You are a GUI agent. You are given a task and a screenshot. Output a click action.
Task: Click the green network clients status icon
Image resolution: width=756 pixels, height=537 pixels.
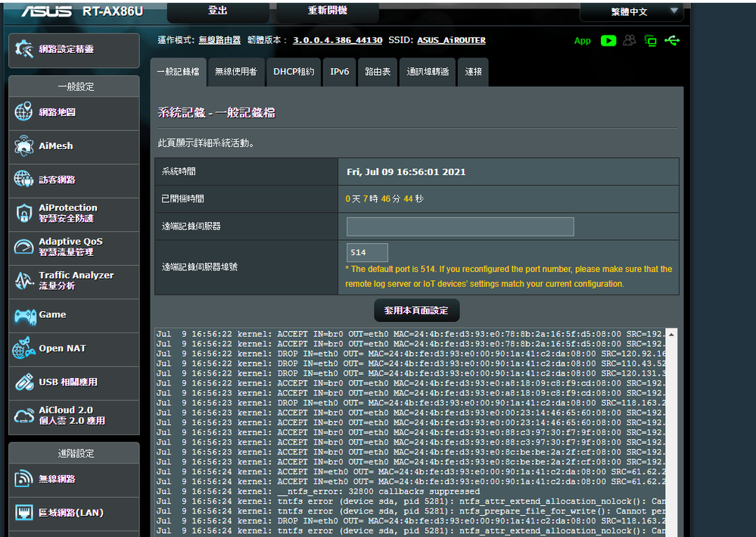coord(650,41)
